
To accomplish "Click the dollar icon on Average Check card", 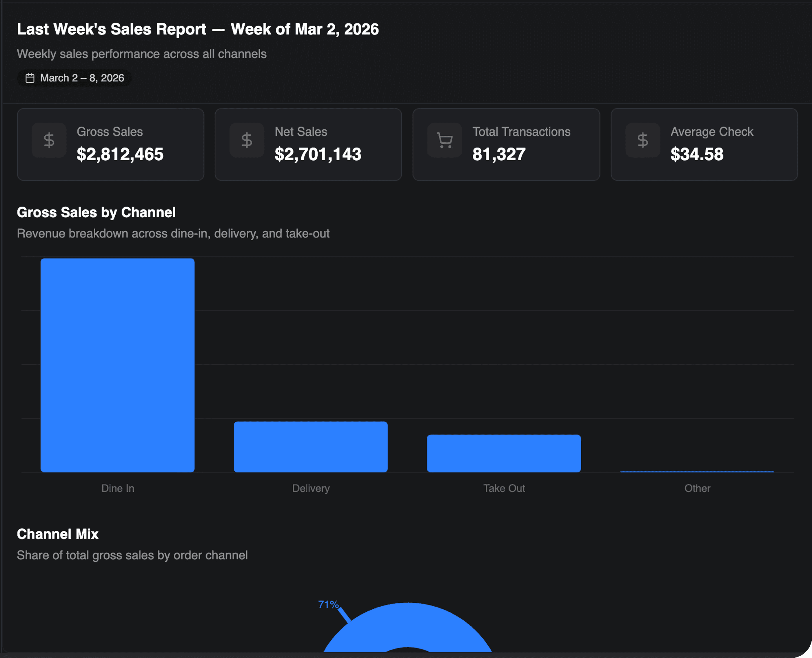I will point(643,140).
